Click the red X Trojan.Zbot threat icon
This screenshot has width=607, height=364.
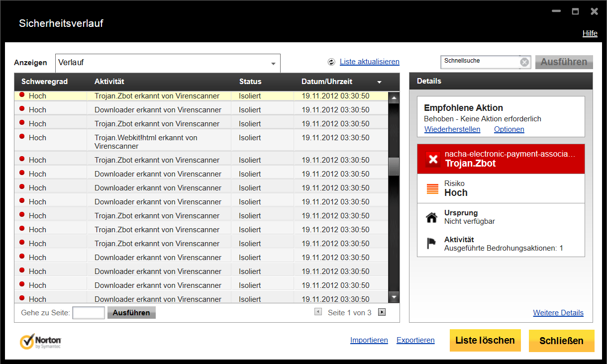tap(433, 159)
